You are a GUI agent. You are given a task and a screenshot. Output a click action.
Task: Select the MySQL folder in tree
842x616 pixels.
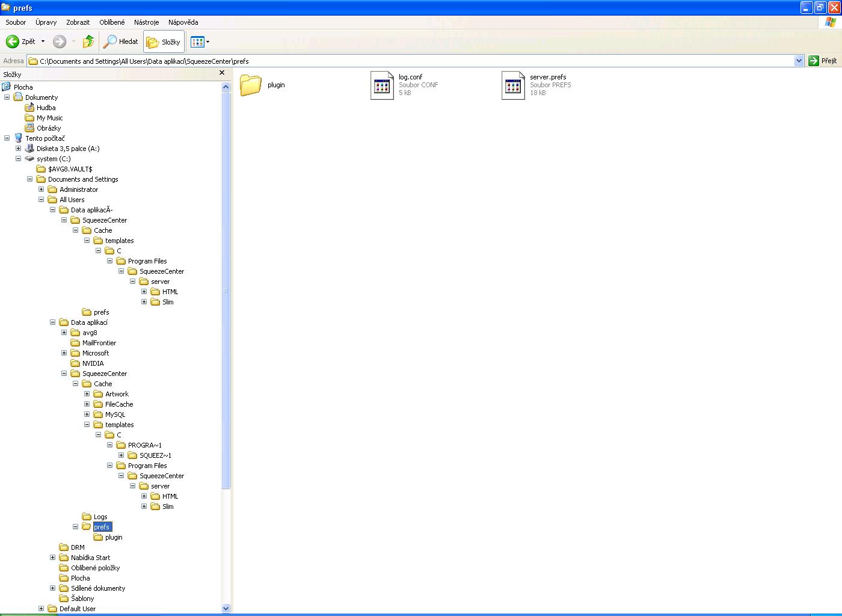[115, 414]
